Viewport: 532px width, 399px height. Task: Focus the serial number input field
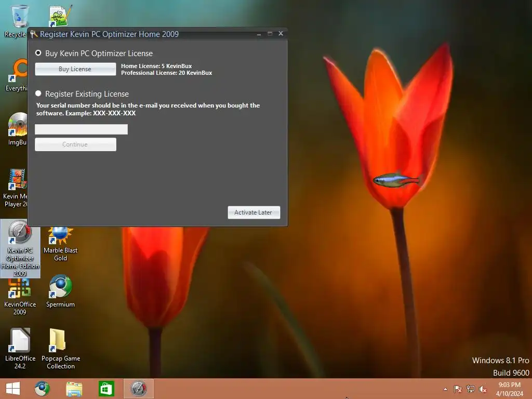[x=82, y=129]
